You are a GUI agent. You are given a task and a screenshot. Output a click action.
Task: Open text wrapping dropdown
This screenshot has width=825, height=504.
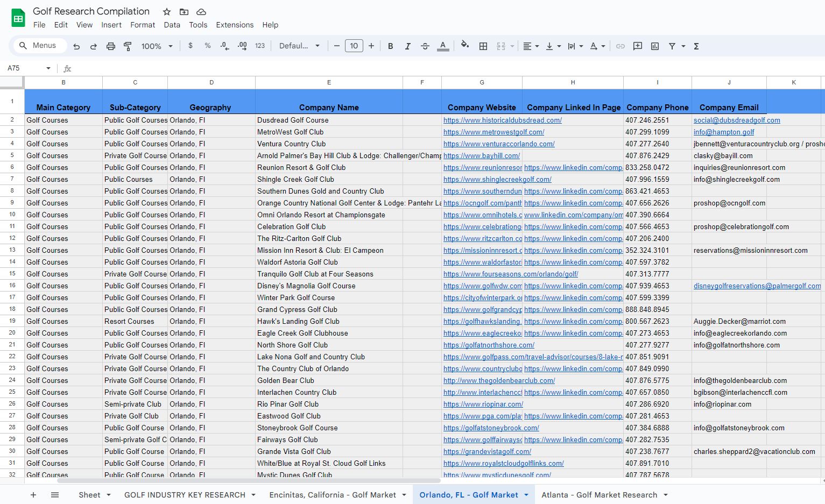pos(575,46)
